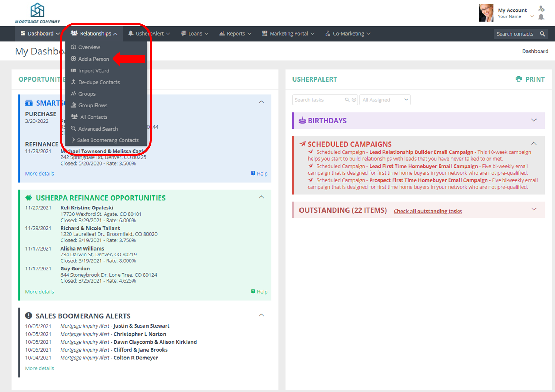Screen dimensions: 555x392
Task: Open the Reports menu
Action: (x=235, y=34)
